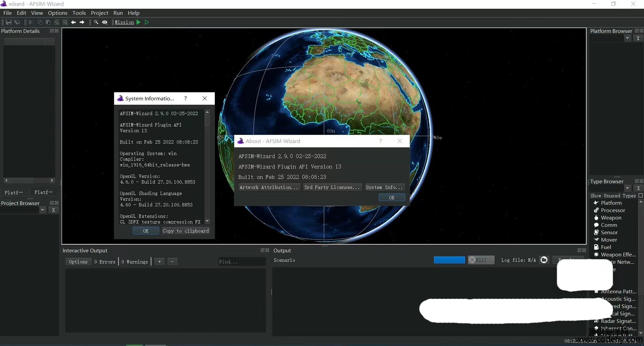The image size is (644, 346).
Task: Float the Platform Details panel
Action: (52, 31)
